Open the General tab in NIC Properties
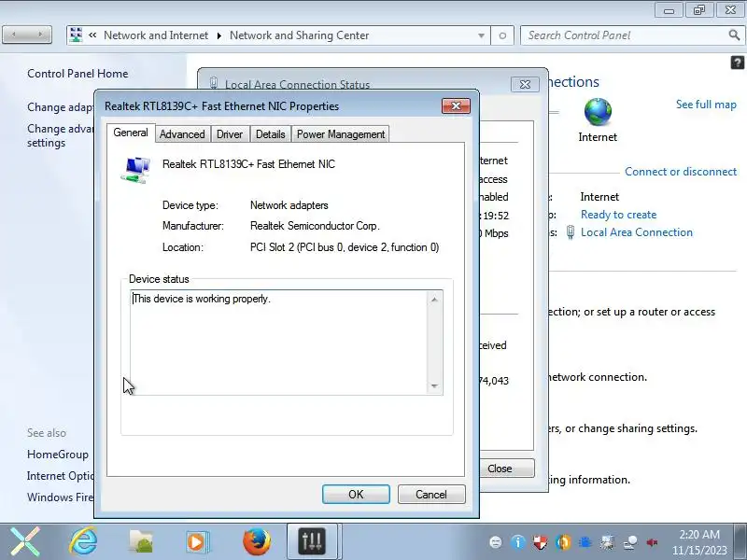This screenshot has height=560, width=747. pos(131,133)
